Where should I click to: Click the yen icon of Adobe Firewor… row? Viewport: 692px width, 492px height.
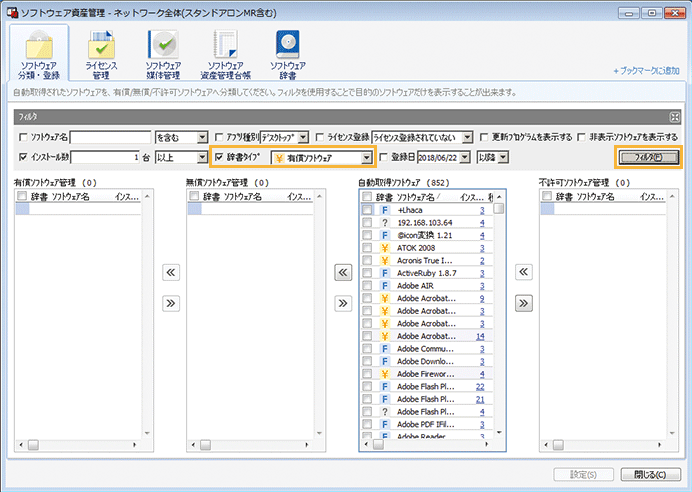coord(385,374)
